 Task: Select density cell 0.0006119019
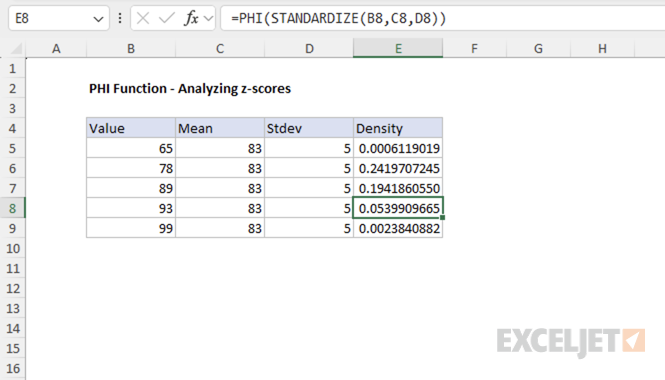[x=398, y=148]
